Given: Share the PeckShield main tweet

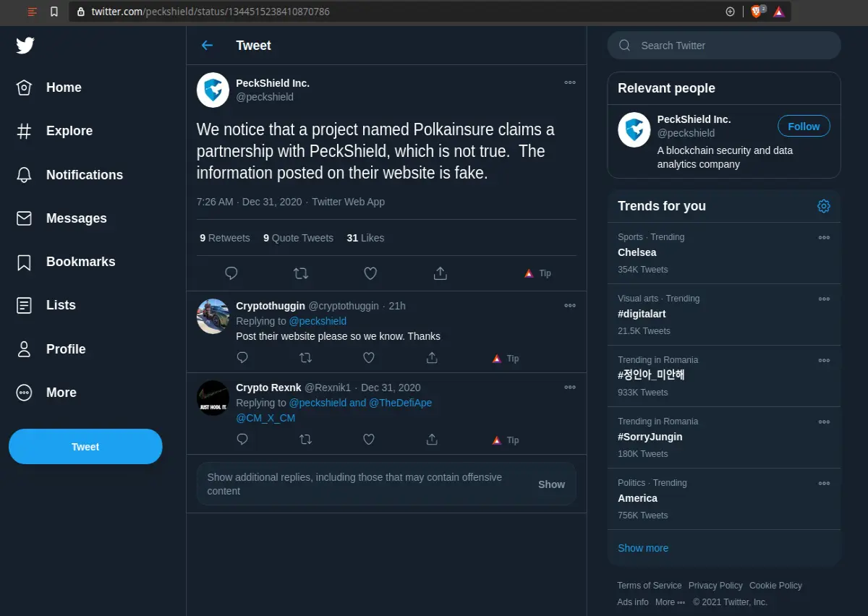Looking at the screenshot, I should pyautogui.click(x=440, y=273).
